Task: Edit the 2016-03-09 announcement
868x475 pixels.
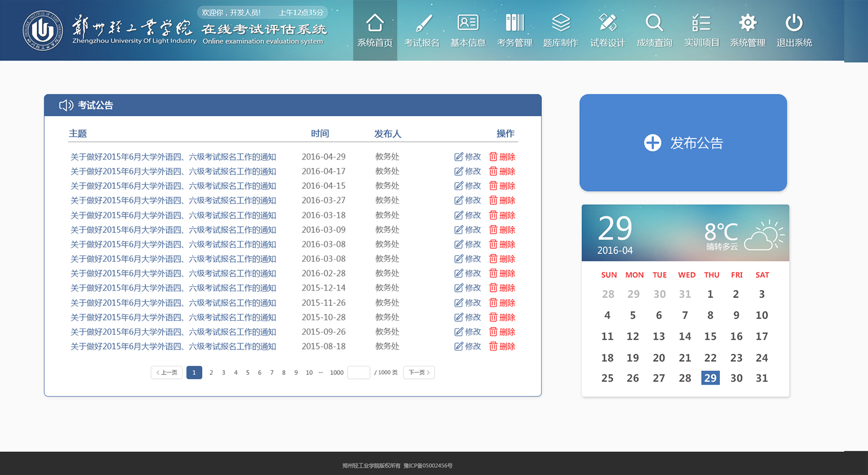Action: tap(468, 230)
